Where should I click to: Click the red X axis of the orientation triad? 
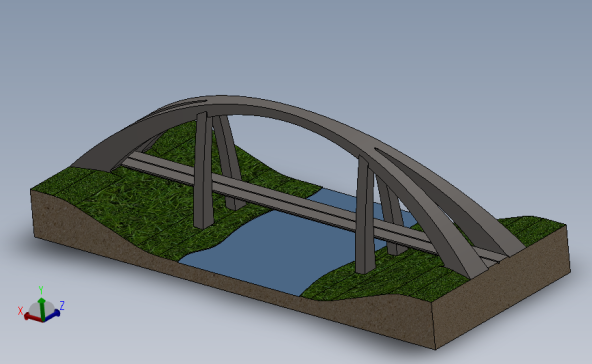coord(32,317)
